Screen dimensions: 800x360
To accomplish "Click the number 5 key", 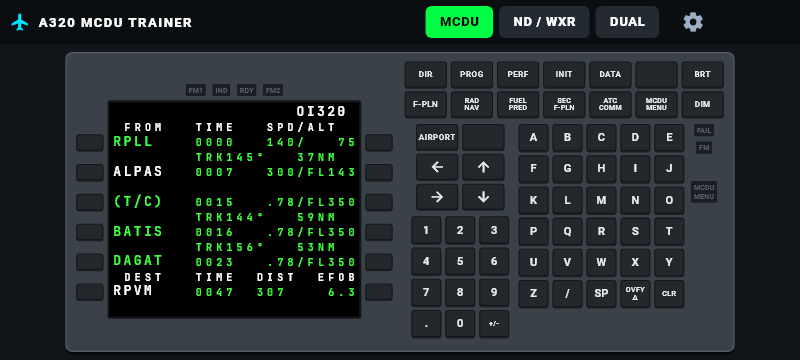I will [460, 262].
